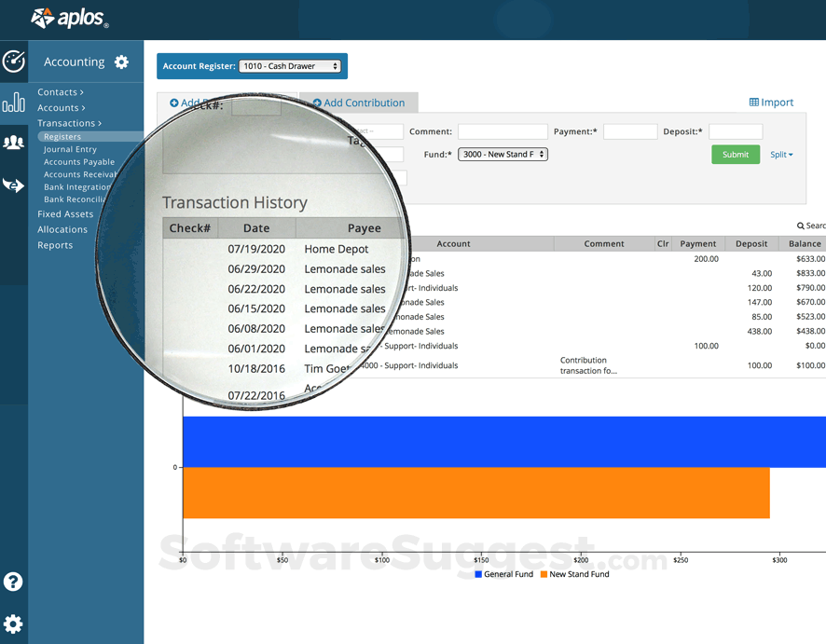Screen dimensions: 826x644
Task: Click the Import link
Action: [770, 102]
